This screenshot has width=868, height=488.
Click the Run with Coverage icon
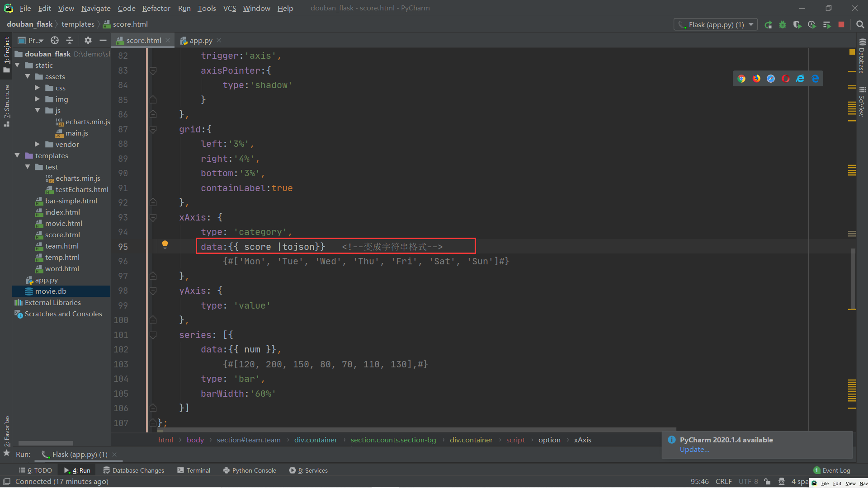pos(797,25)
